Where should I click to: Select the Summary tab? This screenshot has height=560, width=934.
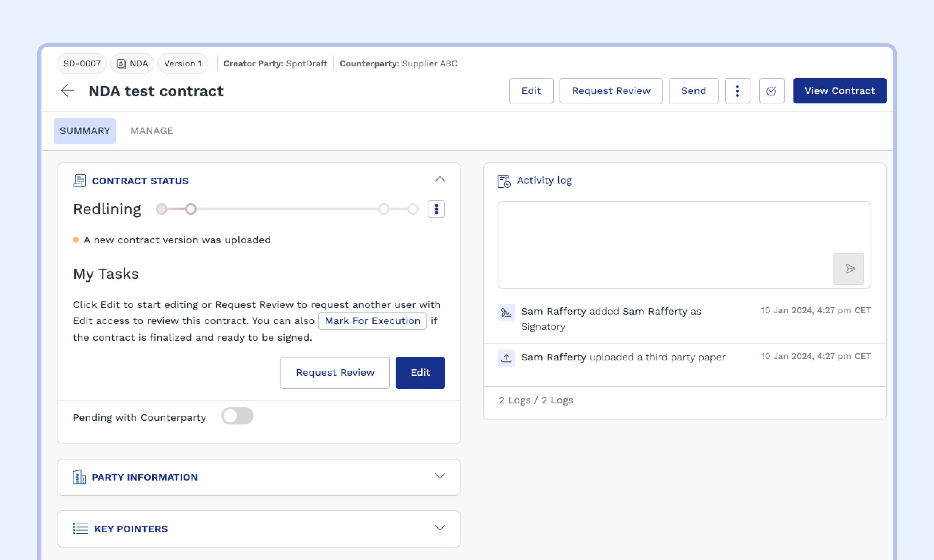[85, 131]
